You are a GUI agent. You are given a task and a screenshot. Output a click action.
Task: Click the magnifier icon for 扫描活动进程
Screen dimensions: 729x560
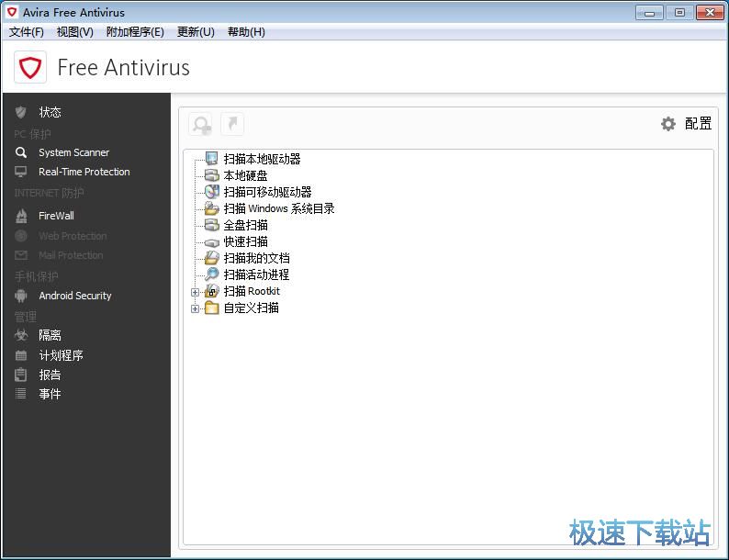point(211,274)
